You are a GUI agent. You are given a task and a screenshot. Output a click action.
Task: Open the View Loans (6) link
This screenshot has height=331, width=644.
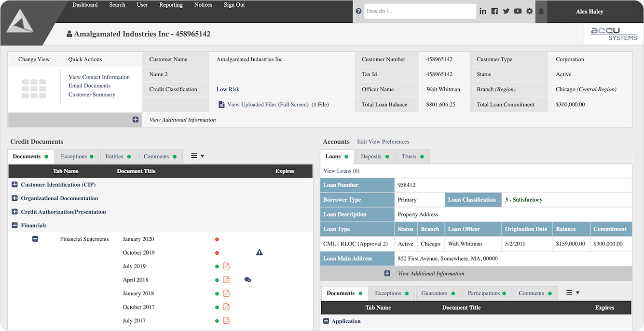(341, 170)
